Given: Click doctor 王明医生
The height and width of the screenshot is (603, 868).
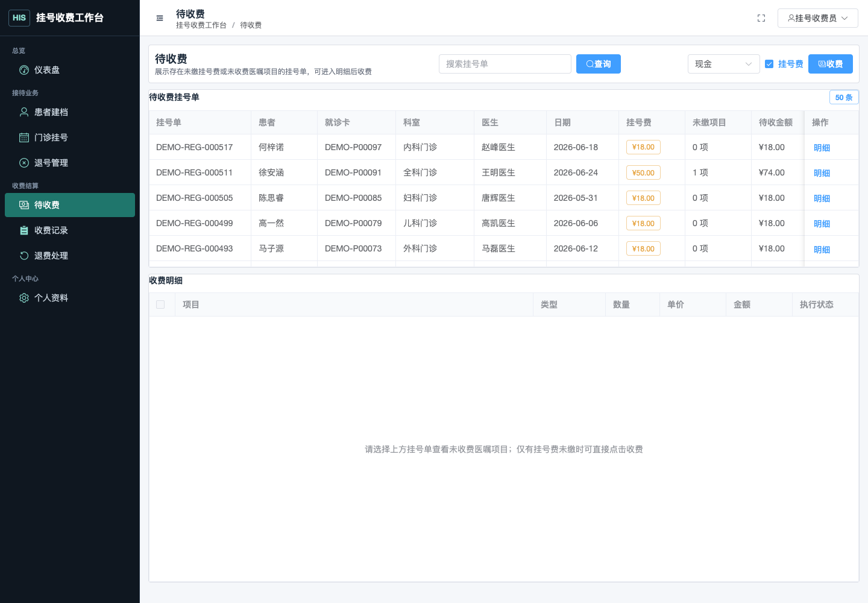Looking at the screenshot, I should tap(498, 172).
